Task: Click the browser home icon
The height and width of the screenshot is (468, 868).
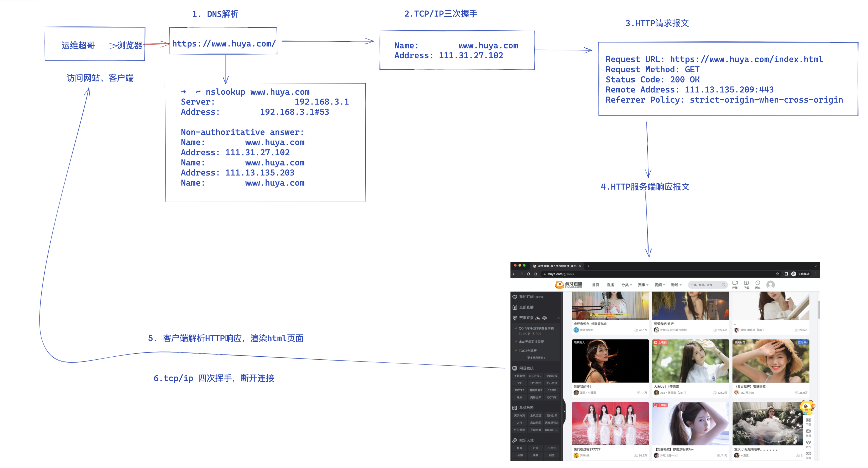Action: tap(535, 274)
